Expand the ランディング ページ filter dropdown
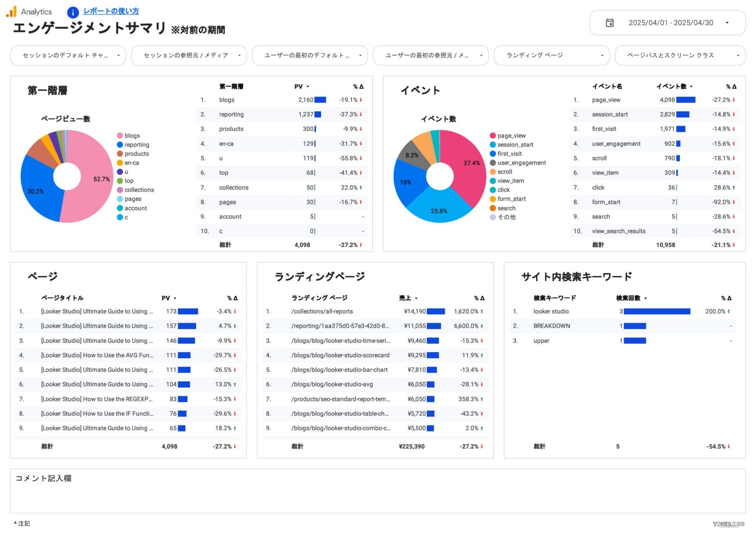Image resolution: width=756 pixels, height=534 pixels. coord(552,55)
